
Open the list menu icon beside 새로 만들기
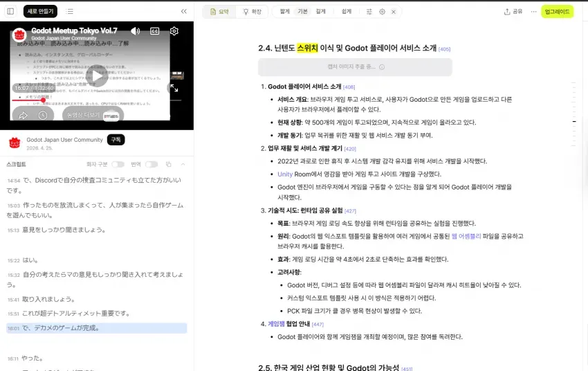(70, 11)
